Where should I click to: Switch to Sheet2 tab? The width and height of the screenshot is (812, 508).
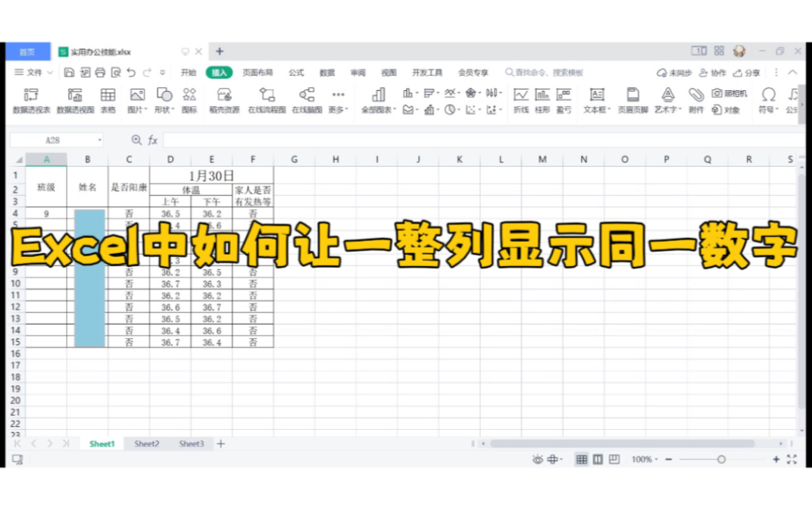point(146,444)
